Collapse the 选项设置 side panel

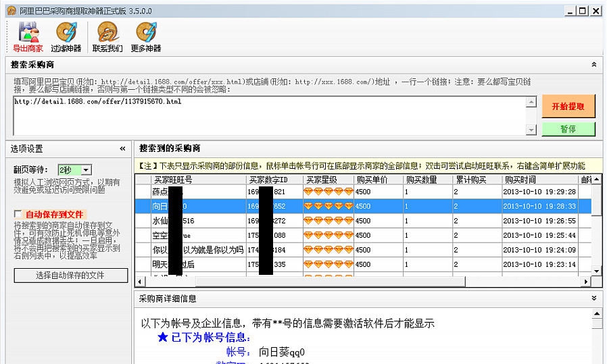point(123,149)
